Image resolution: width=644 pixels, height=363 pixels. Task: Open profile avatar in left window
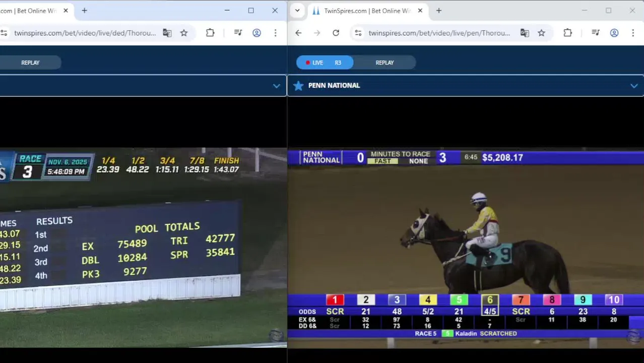click(x=256, y=33)
